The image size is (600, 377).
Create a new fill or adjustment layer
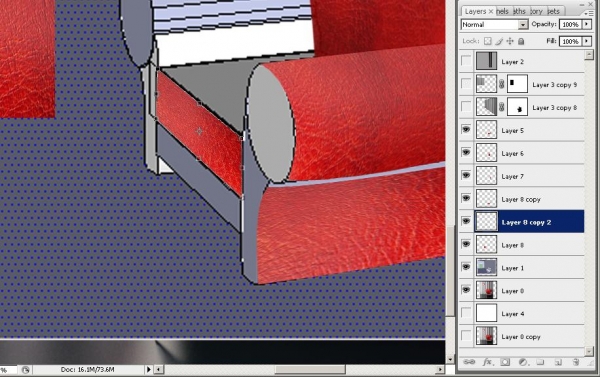(523, 362)
